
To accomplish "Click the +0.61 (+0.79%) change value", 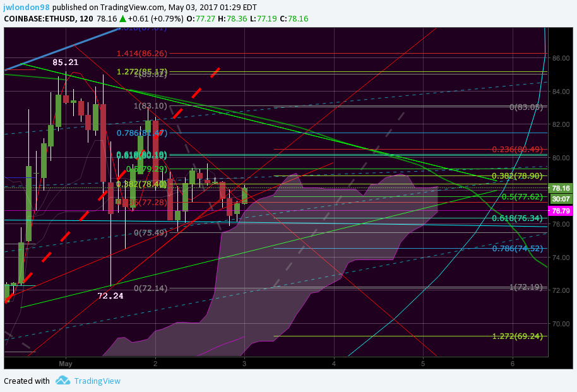I will 155,19.
